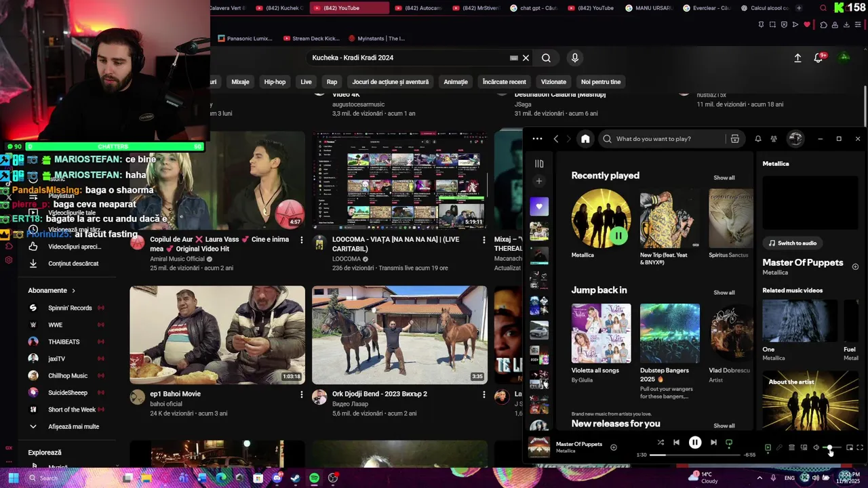Skip to next track in Spotify
This screenshot has width=868, height=488.
pyautogui.click(x=713, y=443)
